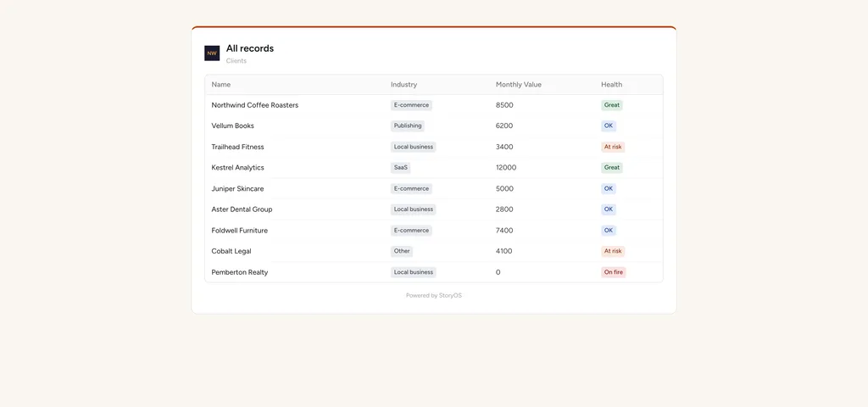Click the Clients subtitle

[x=236, y=61]
